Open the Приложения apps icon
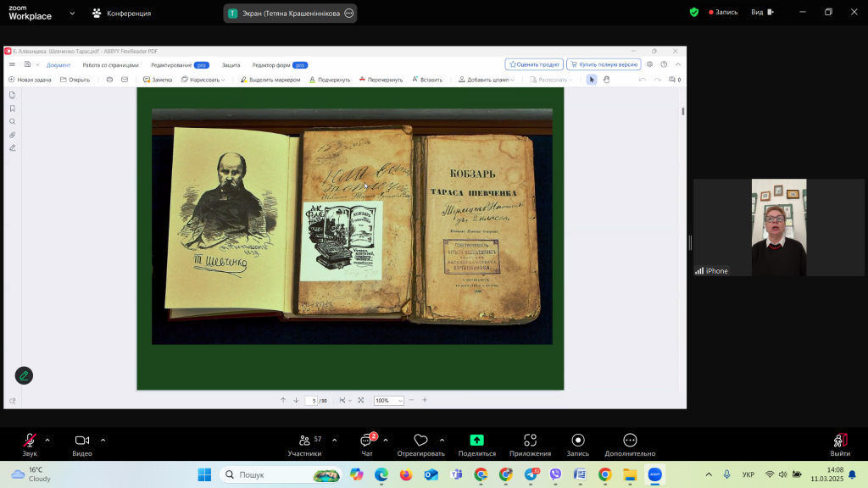This screenshot has height=488, width=868. tap(530, 441)
